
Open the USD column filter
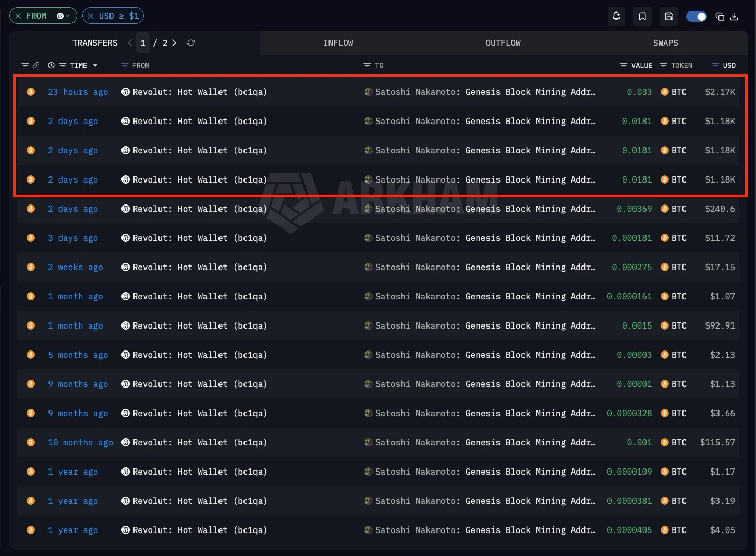pyautogui.click(x=715, y=65)
